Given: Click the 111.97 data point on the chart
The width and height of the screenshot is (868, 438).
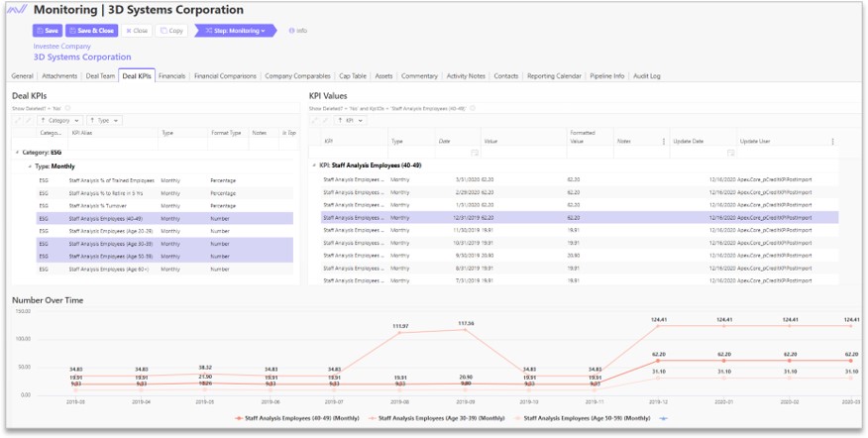Looking at the screenshot, I should point(399,333).
